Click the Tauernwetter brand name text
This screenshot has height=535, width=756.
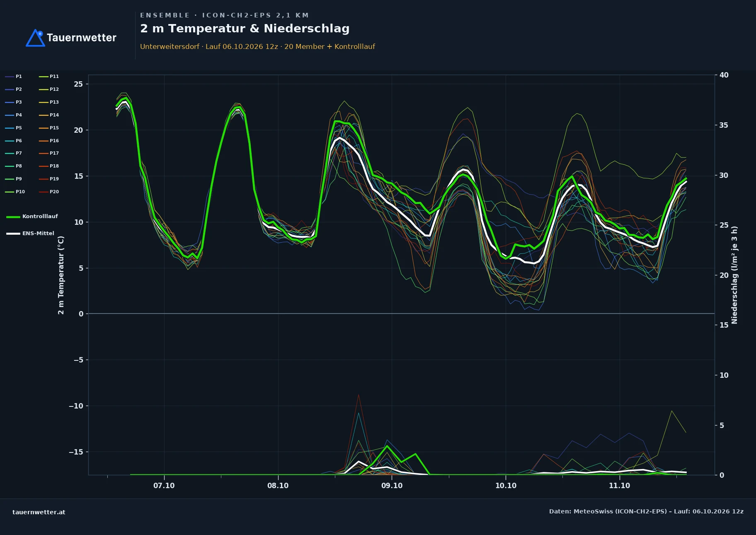[x=82, y=38]
